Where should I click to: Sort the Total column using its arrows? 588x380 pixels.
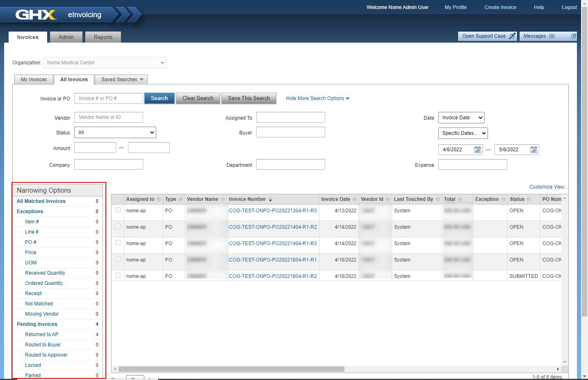tap(460, 200)
